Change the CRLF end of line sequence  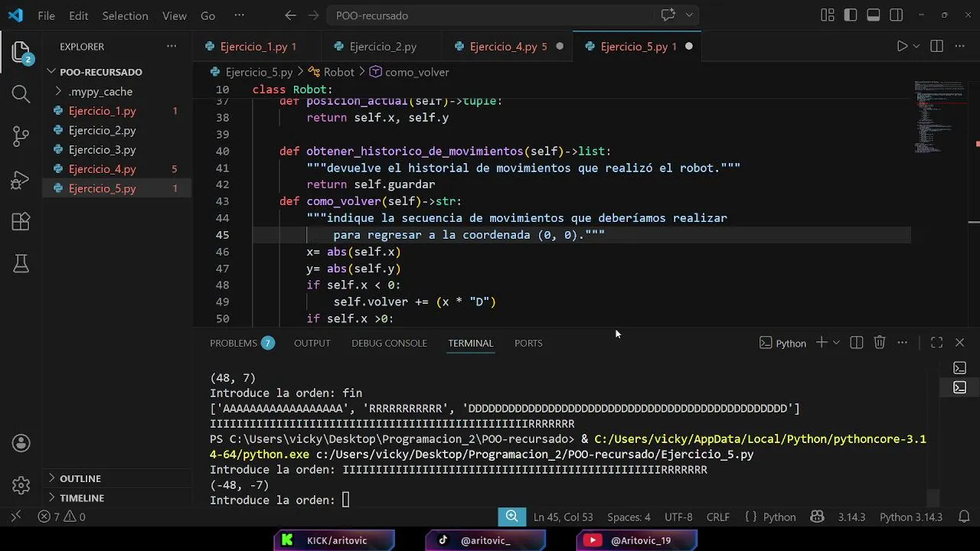(x=717, y=517)
